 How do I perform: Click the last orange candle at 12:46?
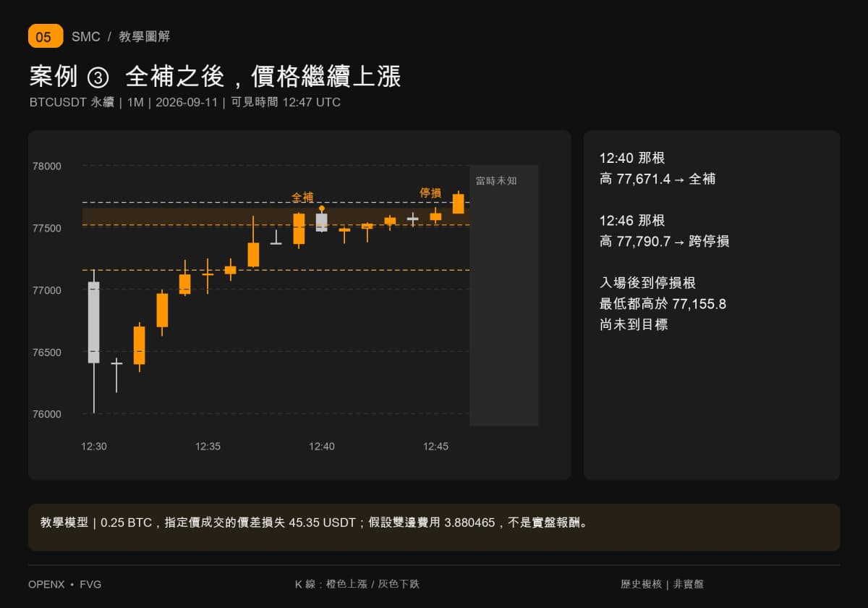(x=458, y=203)
